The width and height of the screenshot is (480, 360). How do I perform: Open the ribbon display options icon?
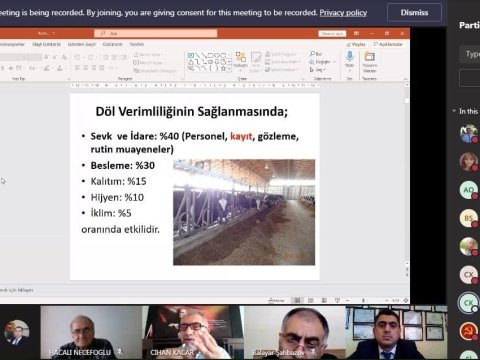[356, 33]
